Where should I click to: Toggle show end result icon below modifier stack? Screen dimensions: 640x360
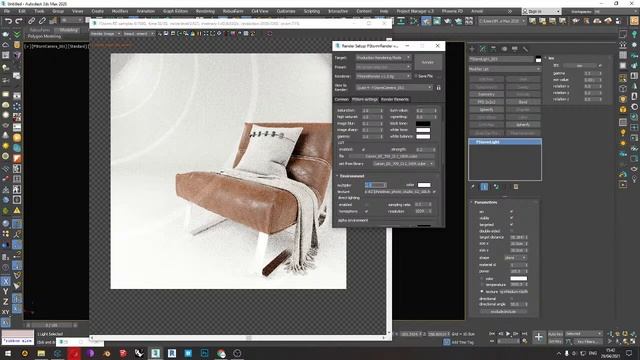pos(484,187)
